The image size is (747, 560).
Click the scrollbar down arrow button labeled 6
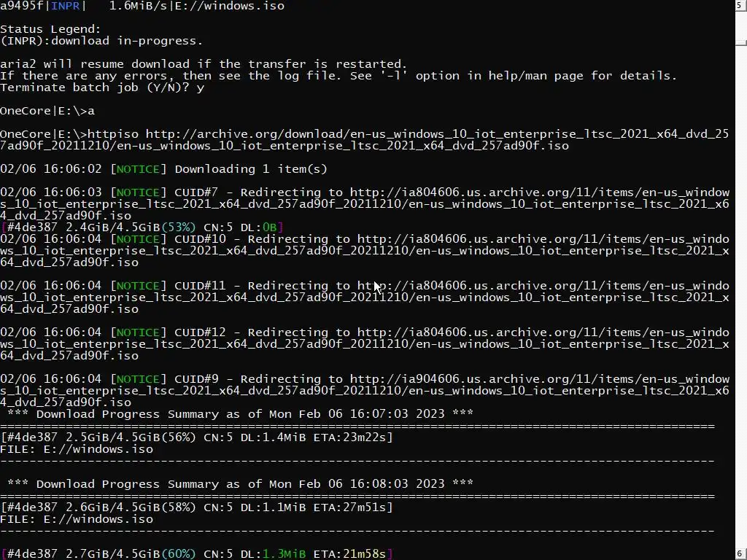click(741, 554)
